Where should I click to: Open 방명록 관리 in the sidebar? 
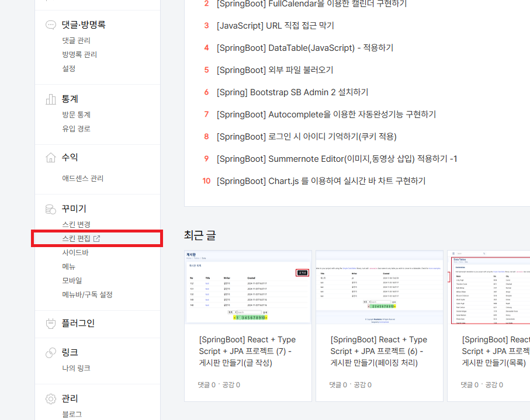pos(79,54)
